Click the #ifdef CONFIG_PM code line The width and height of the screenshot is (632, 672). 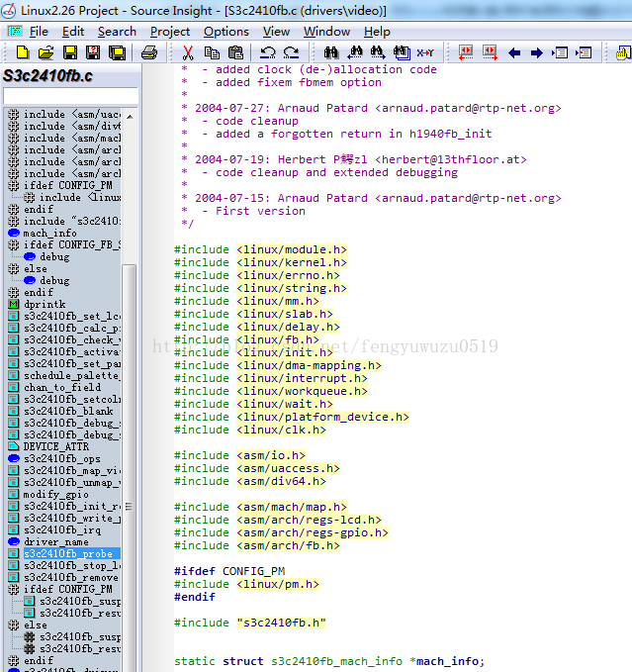(x=229, y=571)
